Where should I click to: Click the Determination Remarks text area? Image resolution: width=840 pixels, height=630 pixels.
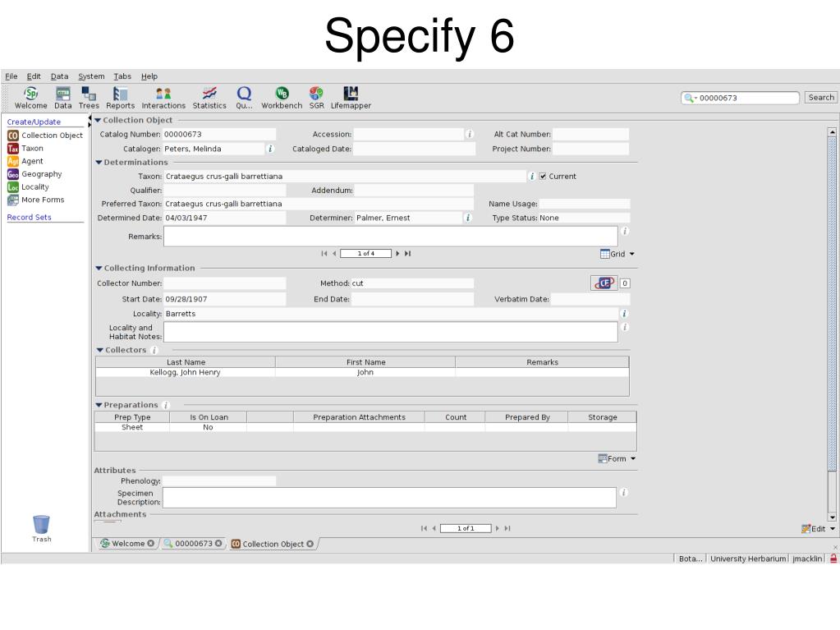coord(391,237)
